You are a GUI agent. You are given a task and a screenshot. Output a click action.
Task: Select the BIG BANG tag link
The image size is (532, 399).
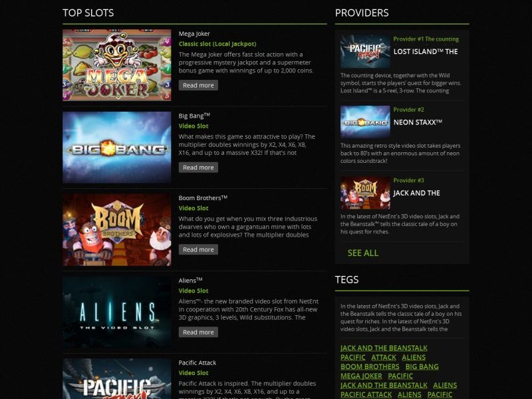(x=422, y=367)
